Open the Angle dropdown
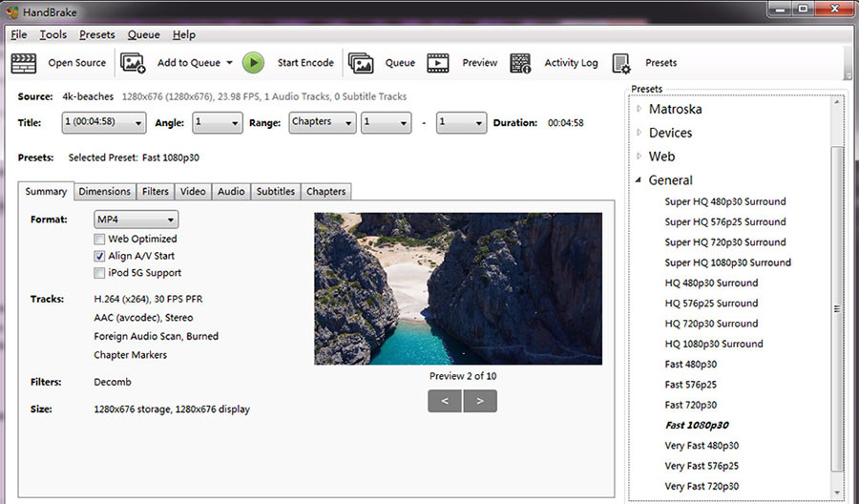This screenshot has width=859, height=504. click(218, 123)
